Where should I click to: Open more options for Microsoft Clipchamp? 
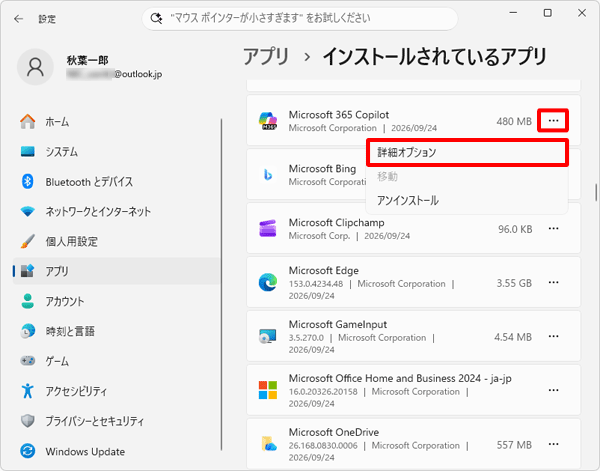[x=553, y=228]
